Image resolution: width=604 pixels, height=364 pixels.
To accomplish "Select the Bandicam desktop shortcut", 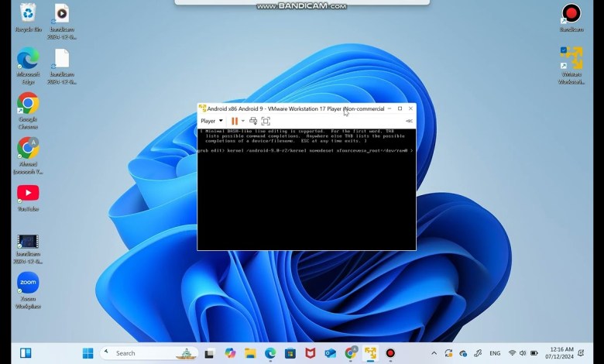I will coord(571,18).
